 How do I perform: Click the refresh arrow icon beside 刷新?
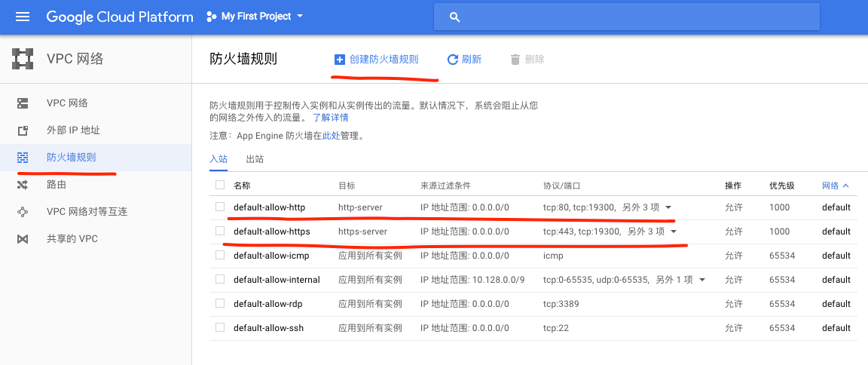(452, 60)
